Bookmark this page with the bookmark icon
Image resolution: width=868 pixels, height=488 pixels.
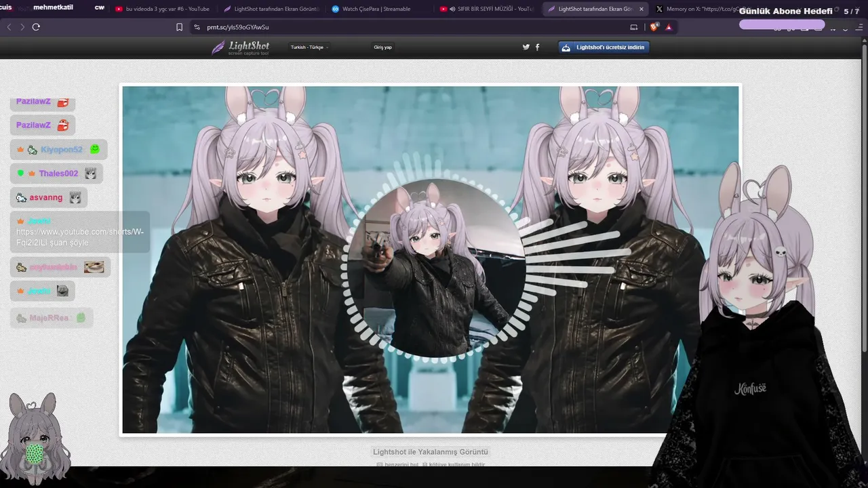pos(179,27)
